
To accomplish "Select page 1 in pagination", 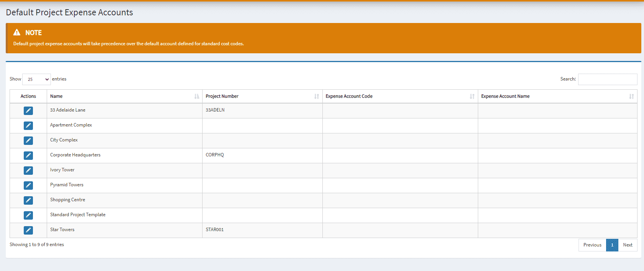I will (612, 245).
